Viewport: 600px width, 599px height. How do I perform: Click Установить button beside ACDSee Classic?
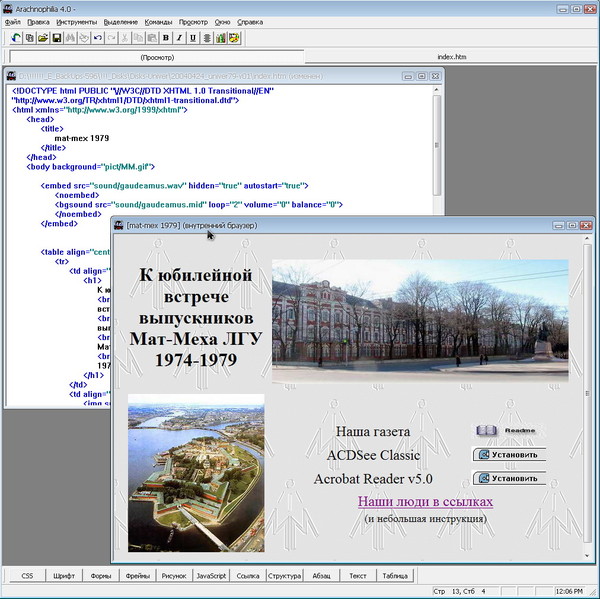click(x=509, y=455)
